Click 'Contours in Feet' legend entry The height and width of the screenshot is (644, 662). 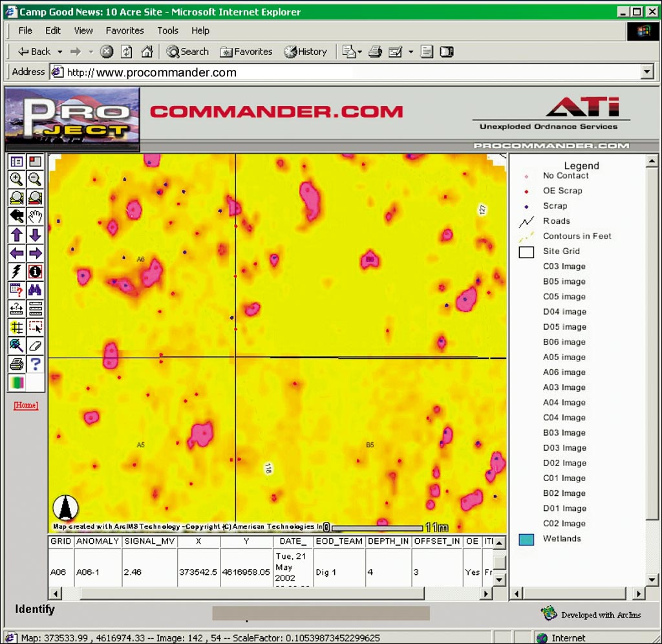[x=577, y=236]
